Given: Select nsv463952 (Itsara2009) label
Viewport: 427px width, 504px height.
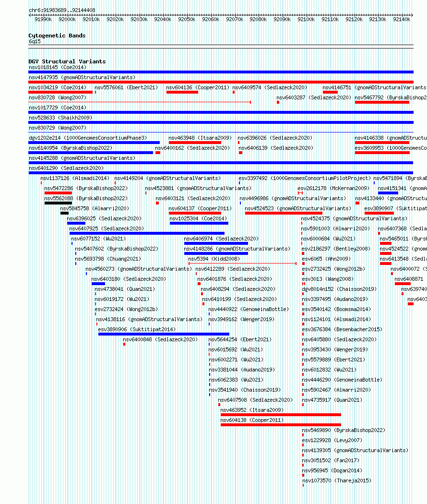Looking at the screenshot, I should pyautogui.click(x=252, y=410).
